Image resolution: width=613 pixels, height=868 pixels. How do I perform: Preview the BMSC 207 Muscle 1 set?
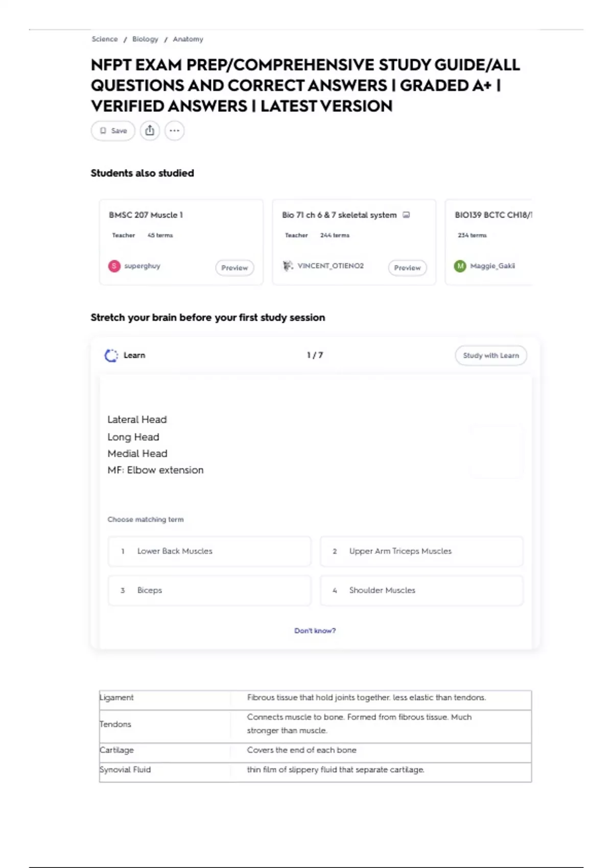tap(234, 268)
